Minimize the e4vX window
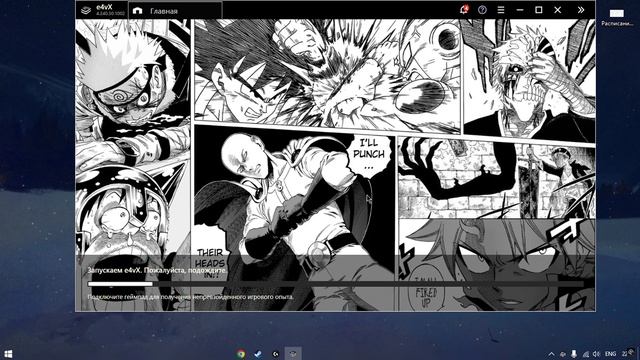640x360 pixels. (x=520, y=10)
